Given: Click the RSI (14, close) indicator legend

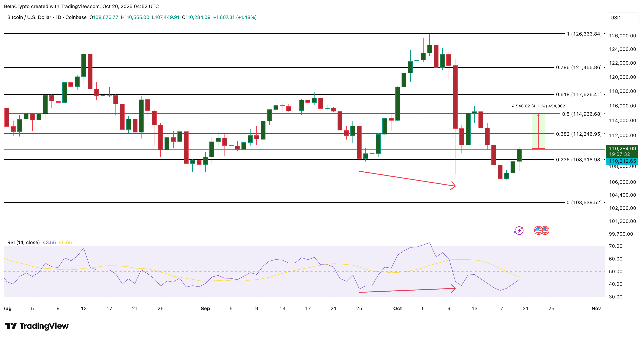Looking at the screenshot, I should click(x=23, y=242).
